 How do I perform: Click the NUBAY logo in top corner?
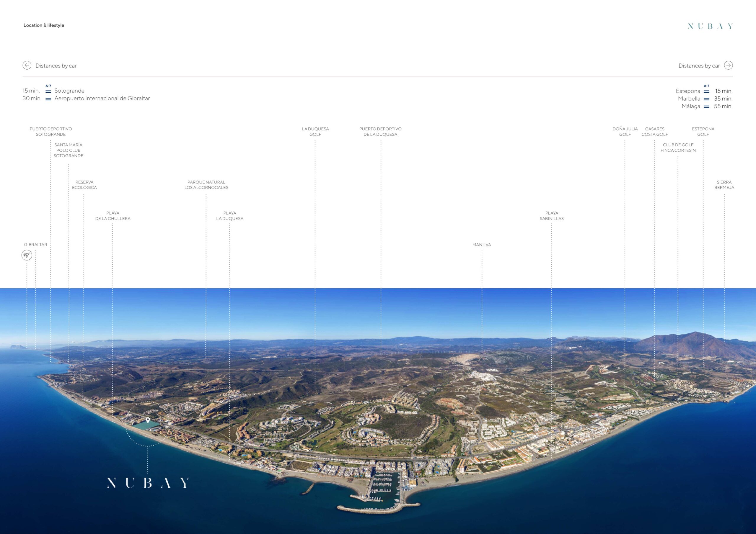click(710, 26)
